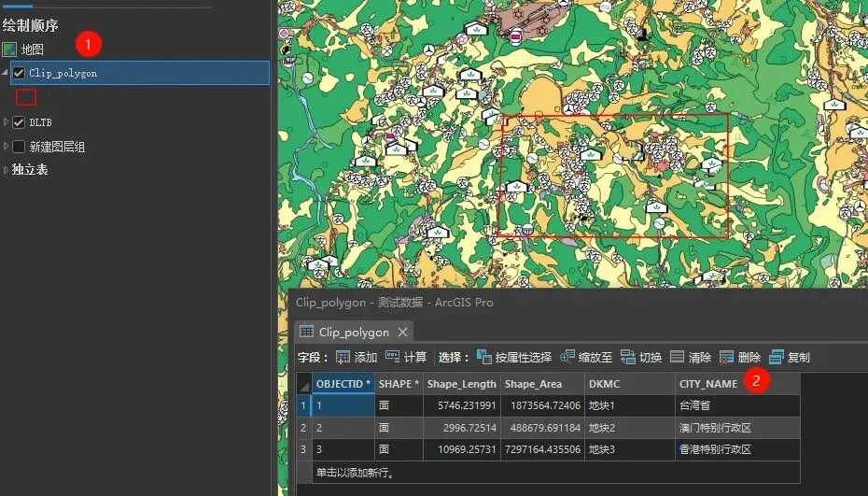Collapse the Clip_polygon layer arrow
The image size is (868, 496).
[x=6, y=73]
